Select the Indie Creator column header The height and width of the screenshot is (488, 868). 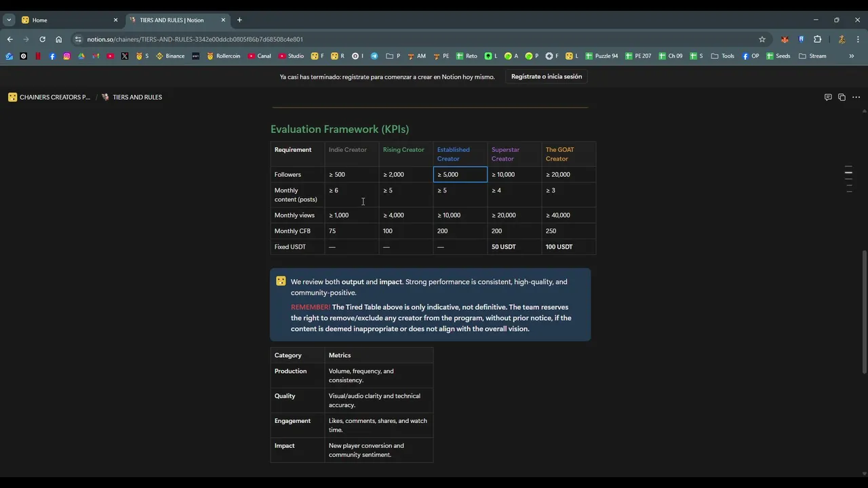click(351, 154)
